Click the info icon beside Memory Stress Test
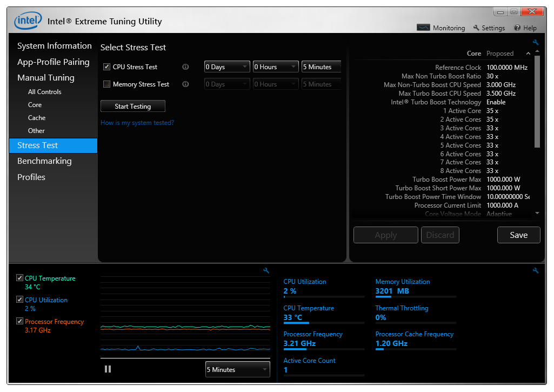 (185, 84)
